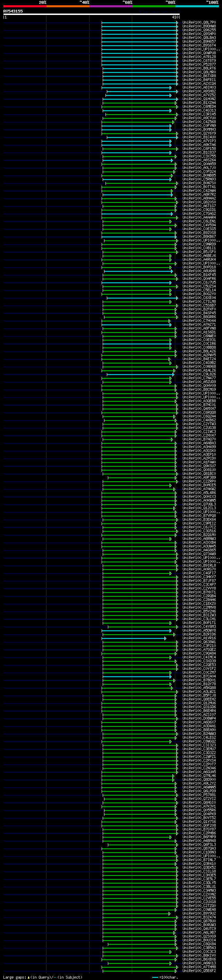Click the UniRef100_C6P158 label
This screenshot has width=222, height=980.
pos(199,148)
